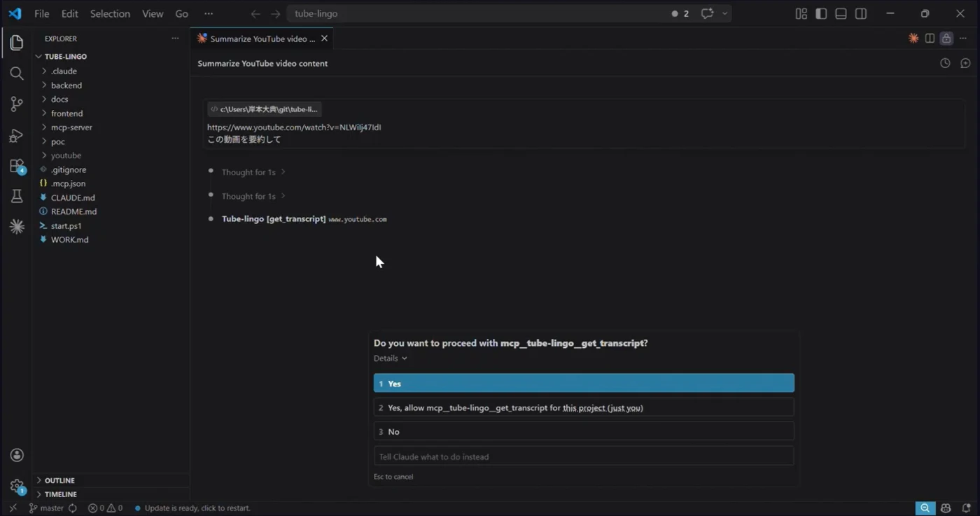Open the Claude Code sidebar icon
Viewport: 980px width, 516px height.
coord(17,227)
